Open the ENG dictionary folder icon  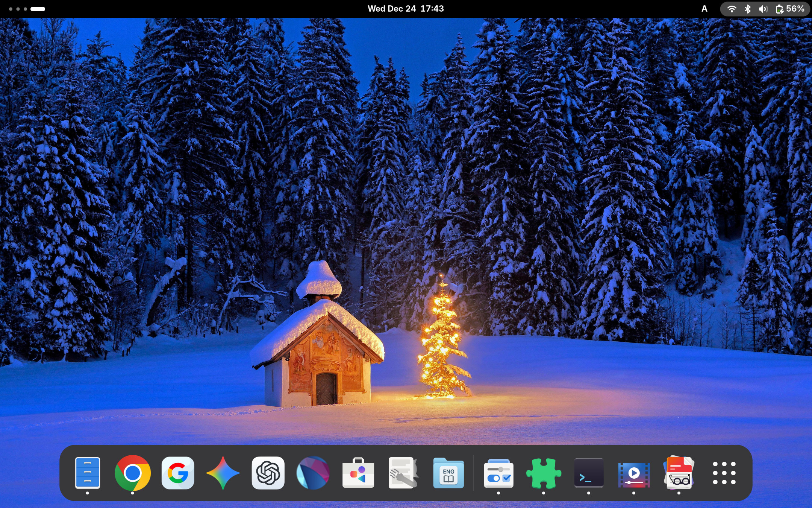(448, 473)
